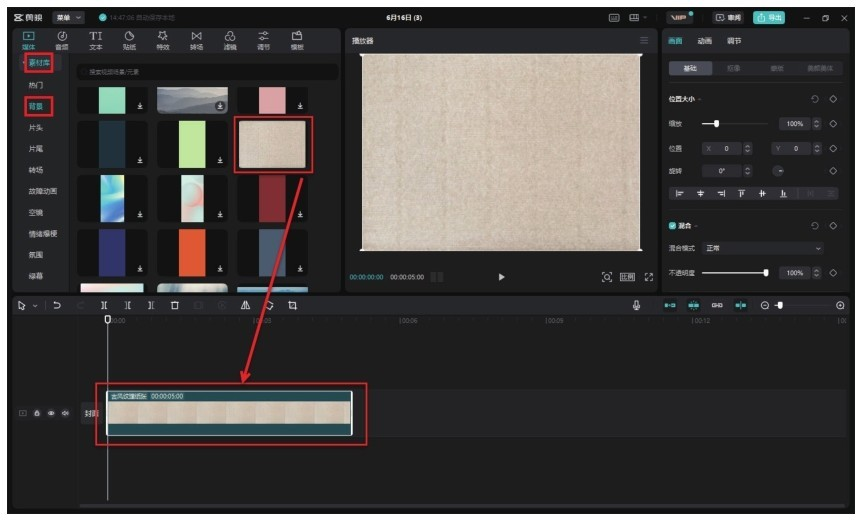Viewport: 861px width, 520px height.
Task: Delete the selected clip with trash icon
Action: point(175,305)
